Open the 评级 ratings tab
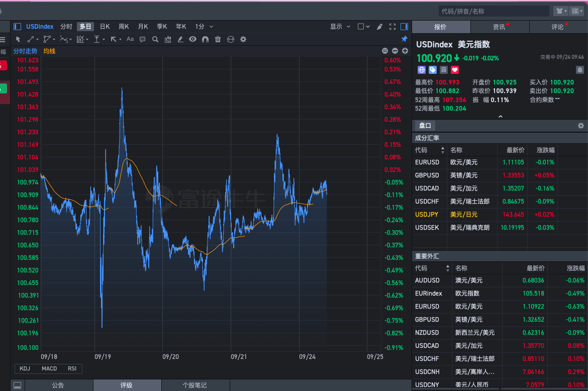588x391 pixels. [x=127, y=385]
